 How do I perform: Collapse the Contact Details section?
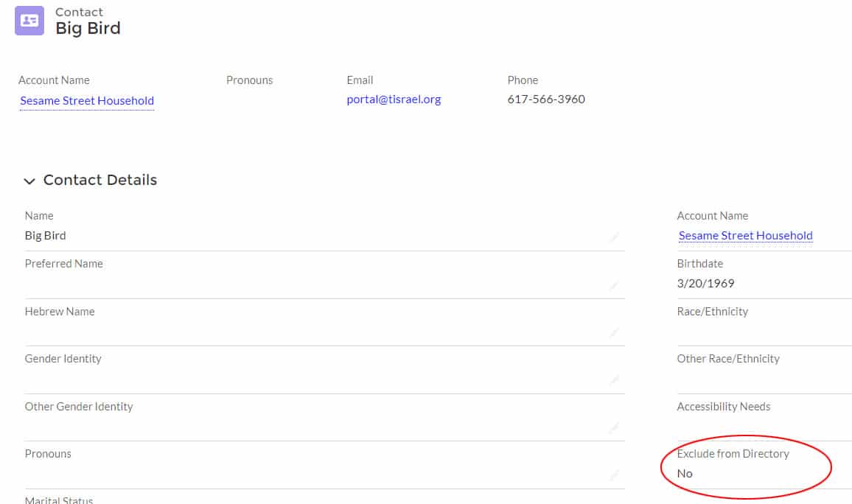pos(29,181)
